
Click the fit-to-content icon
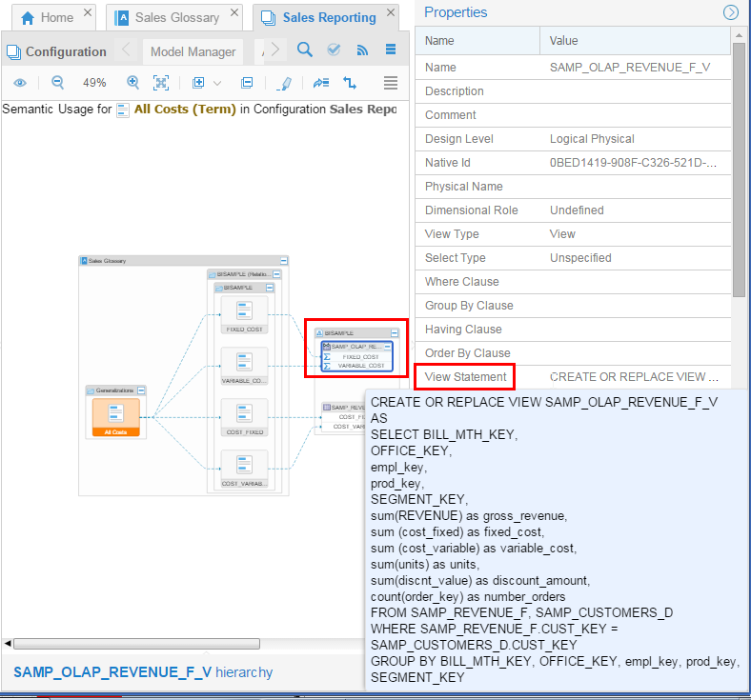161,83
